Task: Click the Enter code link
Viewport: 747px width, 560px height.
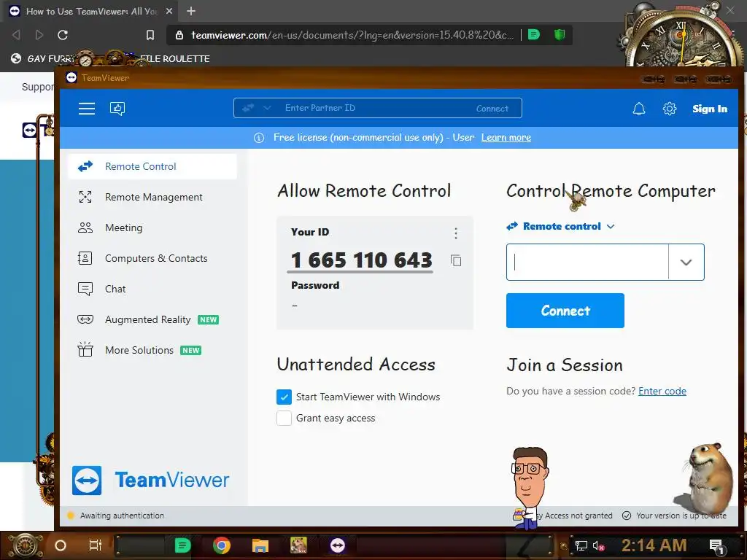Action: coord(662,391)
